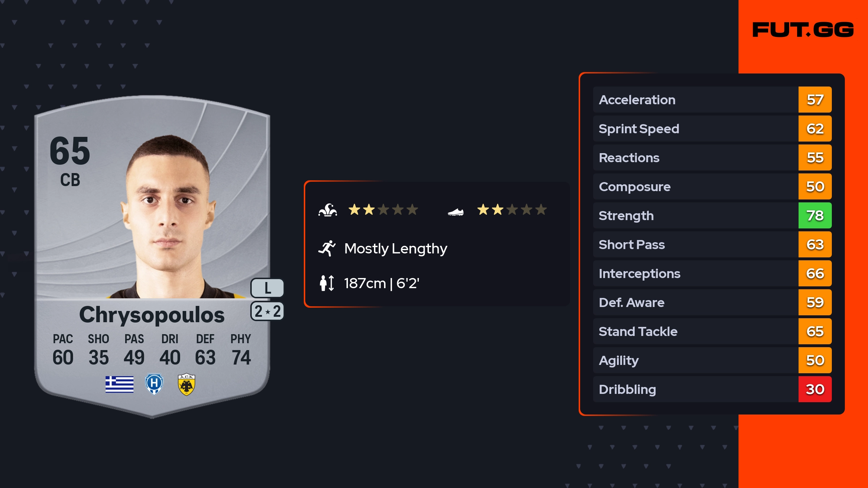This screenshot has height=488, width=868.
Task: Click the Mostly Lengthy text
Action: pos(396,248)
